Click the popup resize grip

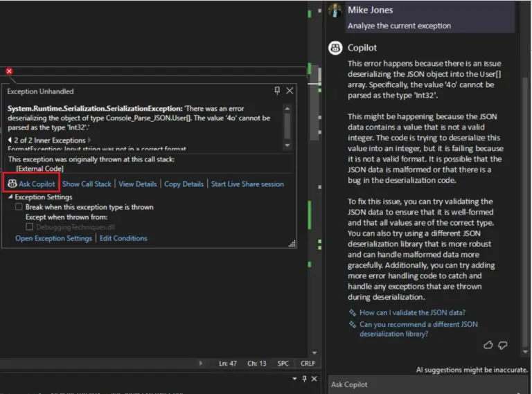pos(292,244)
